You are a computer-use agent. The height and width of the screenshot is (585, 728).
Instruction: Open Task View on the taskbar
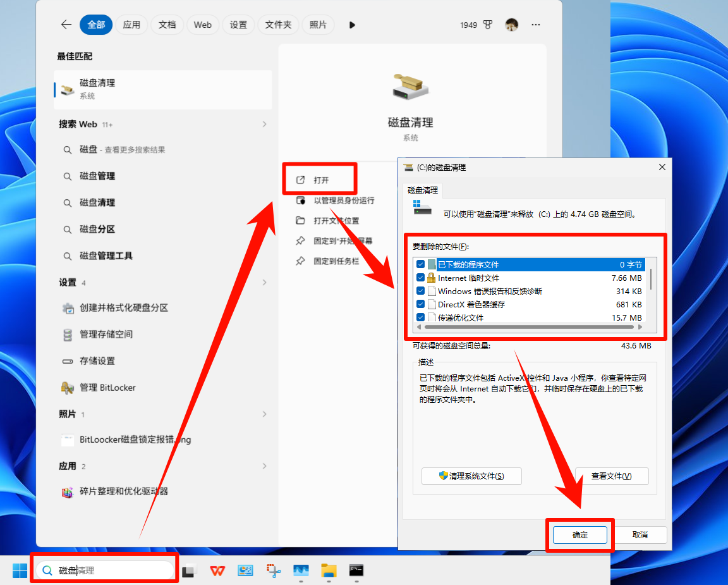point(190,570)
